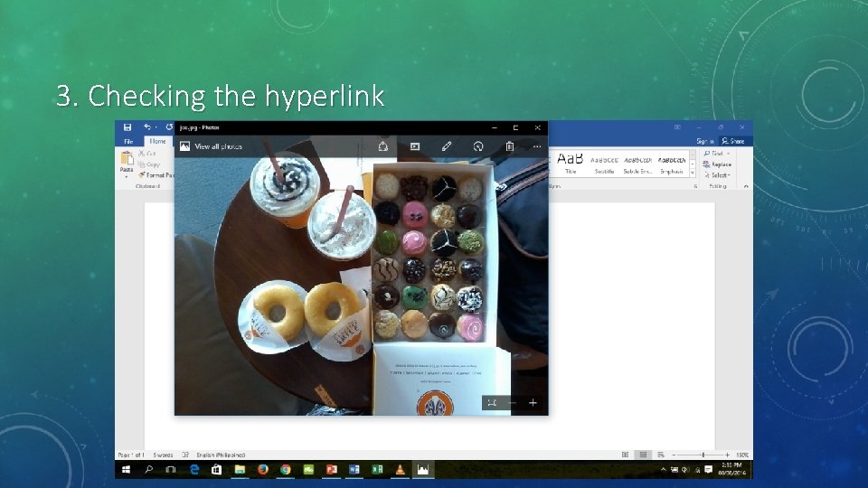Click the Enhance/rotate icon in Photos toolbar
Screen dimensions: 868x488
click(478, 146)
